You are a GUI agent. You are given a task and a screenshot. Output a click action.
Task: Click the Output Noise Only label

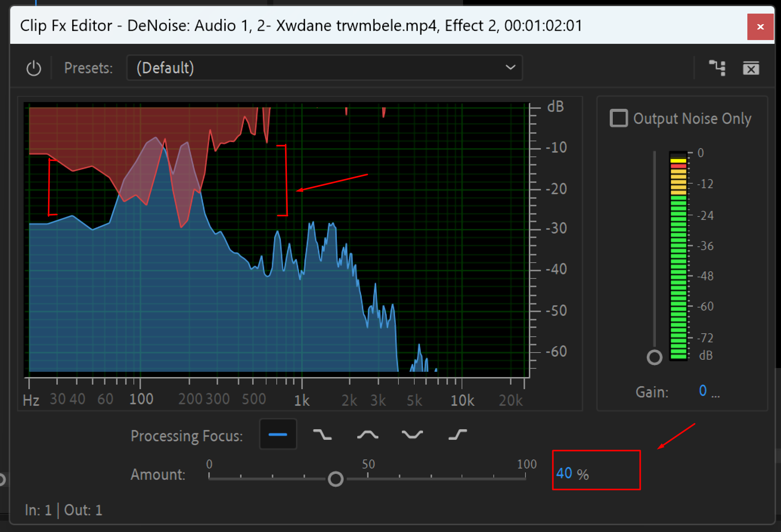[x=692, y=119]
